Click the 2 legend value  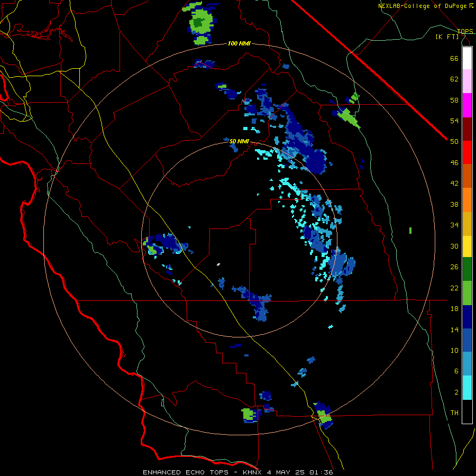pyautogui.click(x=456, y=392)
